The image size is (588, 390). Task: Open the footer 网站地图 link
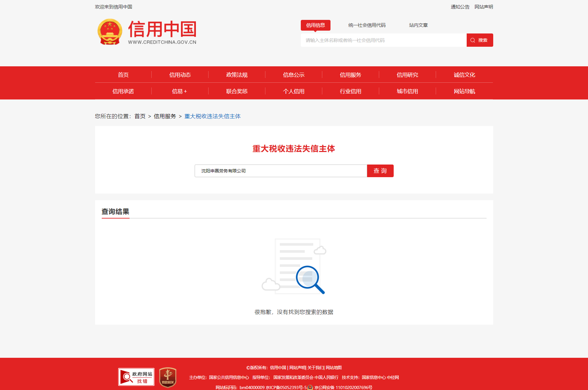tap(334, 368)
